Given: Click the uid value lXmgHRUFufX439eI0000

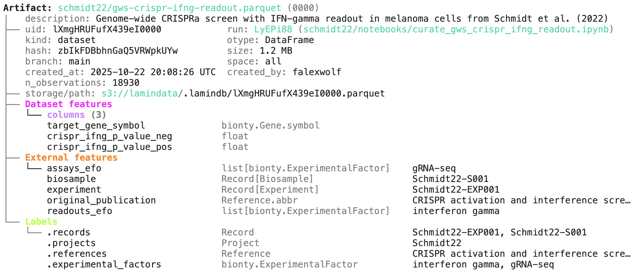Looking at the screenshot, I should click(107, 29).
